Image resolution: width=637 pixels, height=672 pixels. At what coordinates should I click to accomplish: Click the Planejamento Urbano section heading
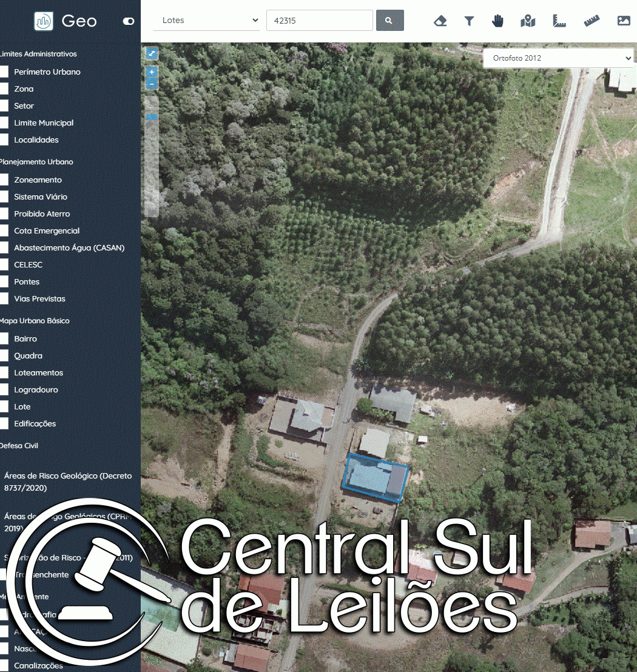tap(36, 162)
